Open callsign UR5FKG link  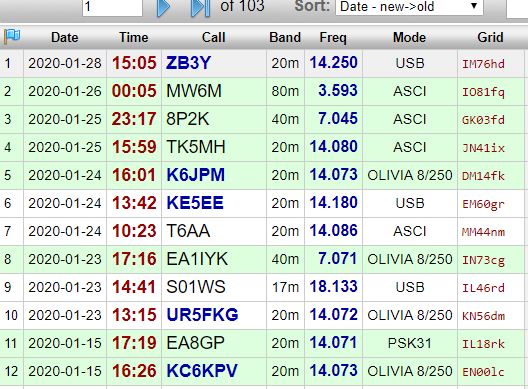(x=202, y=315)
